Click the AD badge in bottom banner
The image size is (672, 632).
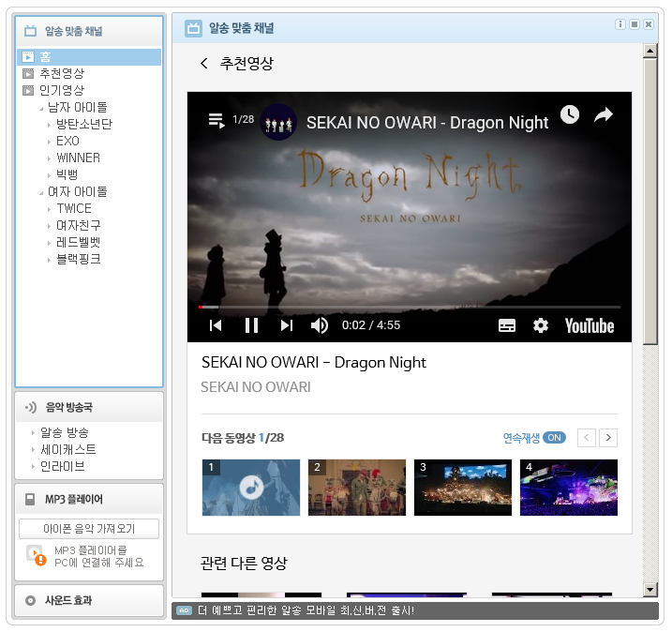pos(184,610)
